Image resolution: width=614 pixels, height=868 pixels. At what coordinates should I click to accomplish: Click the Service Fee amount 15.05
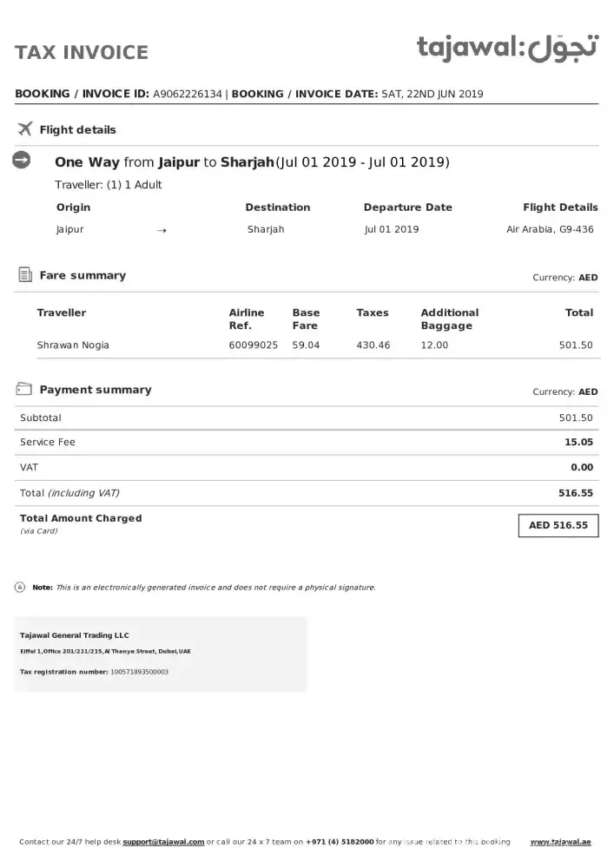coord(578,442)
